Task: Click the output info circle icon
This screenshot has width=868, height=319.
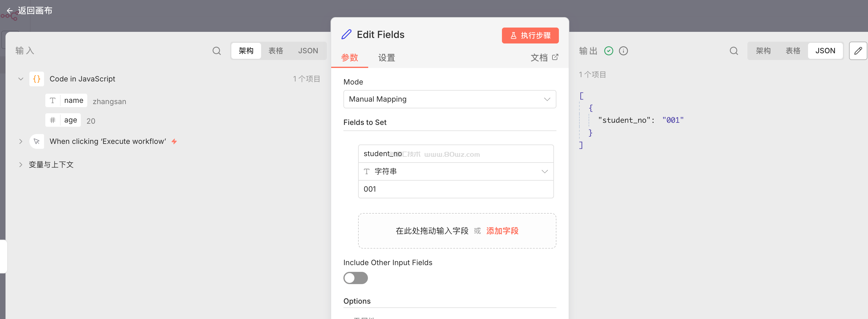Action: 623,51
